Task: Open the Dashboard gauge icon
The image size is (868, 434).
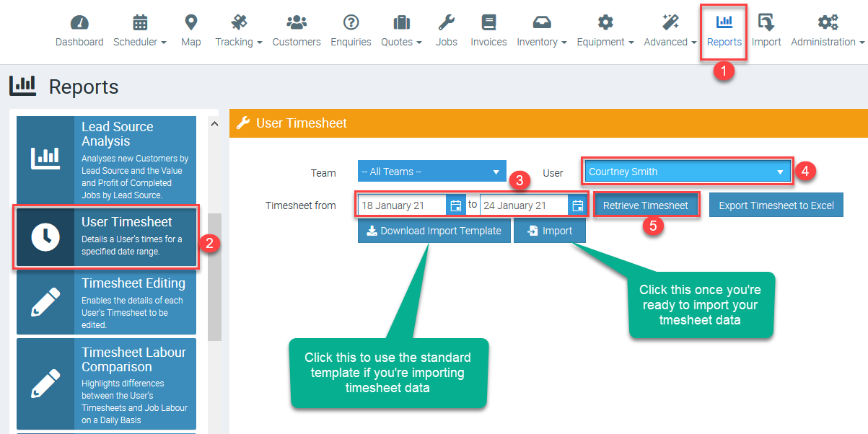Action: coord(79,22)
